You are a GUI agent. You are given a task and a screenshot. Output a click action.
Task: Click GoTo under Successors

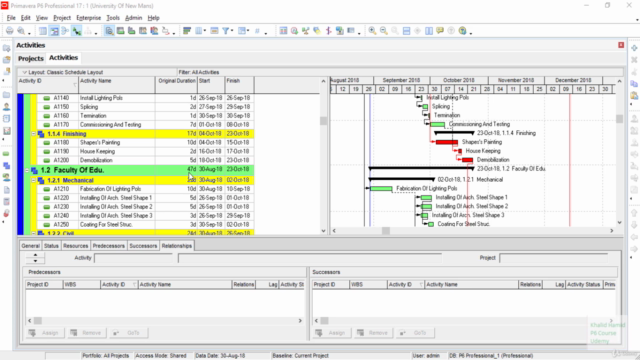416,333
